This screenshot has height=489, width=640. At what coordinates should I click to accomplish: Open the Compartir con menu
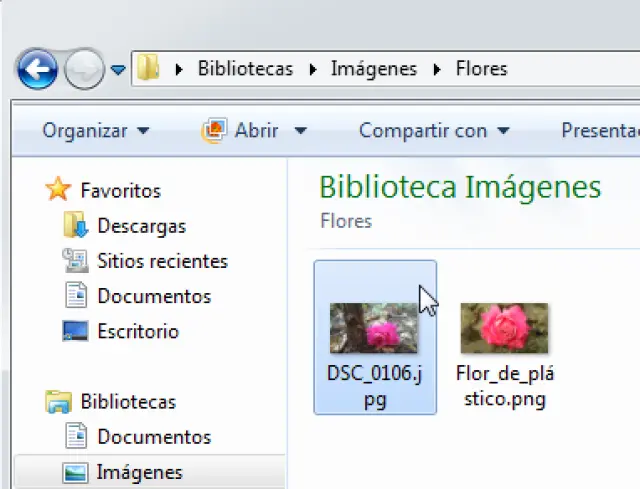tap(433, 130)
